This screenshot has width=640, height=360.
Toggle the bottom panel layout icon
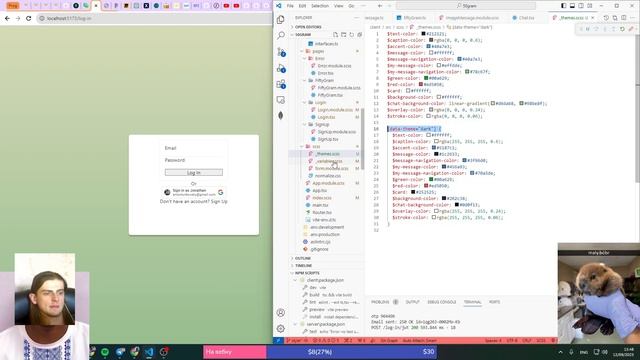pyautogui.click(x=572, y=6)
